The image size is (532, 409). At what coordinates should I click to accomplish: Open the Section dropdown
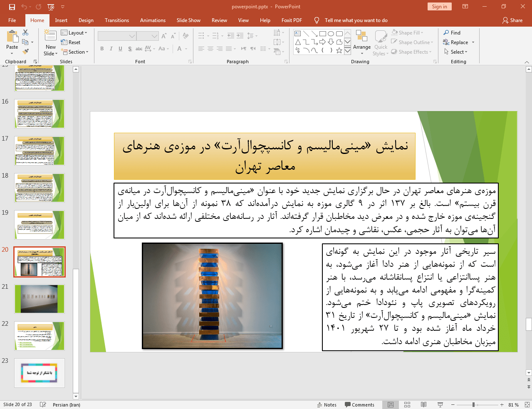(x=75, y=52)
